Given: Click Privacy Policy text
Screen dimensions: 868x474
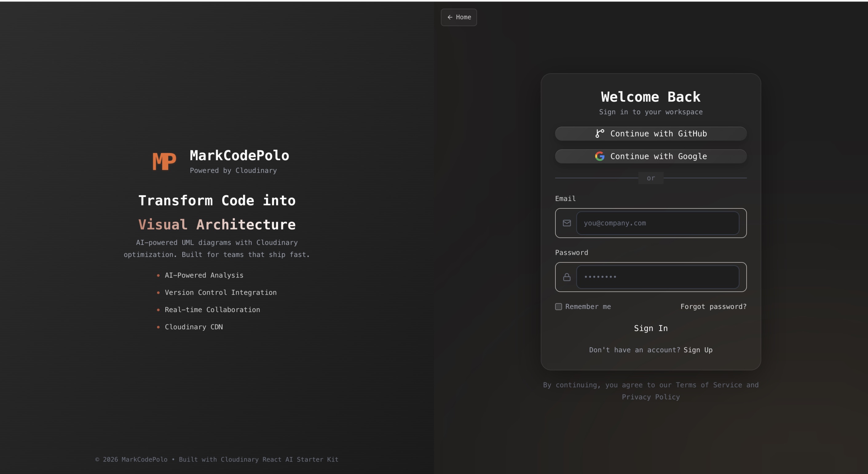Looking at the screenshot, I should tap(650, 397).
